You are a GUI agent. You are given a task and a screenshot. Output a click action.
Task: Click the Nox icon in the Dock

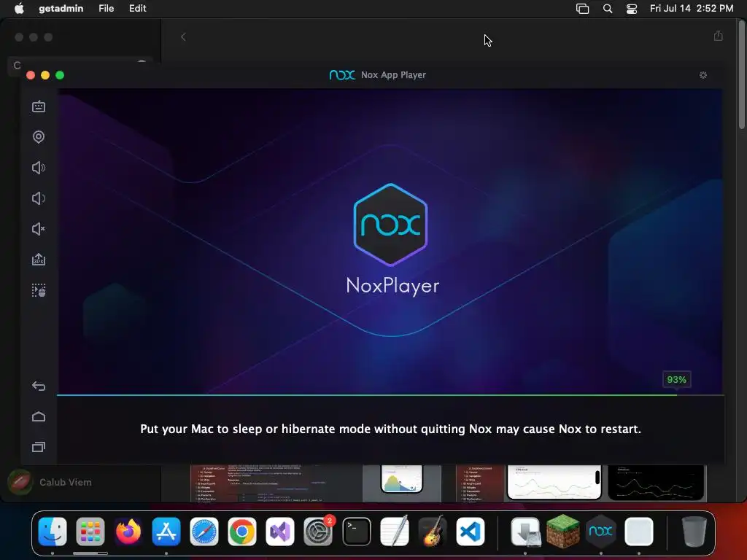[601, 531]
